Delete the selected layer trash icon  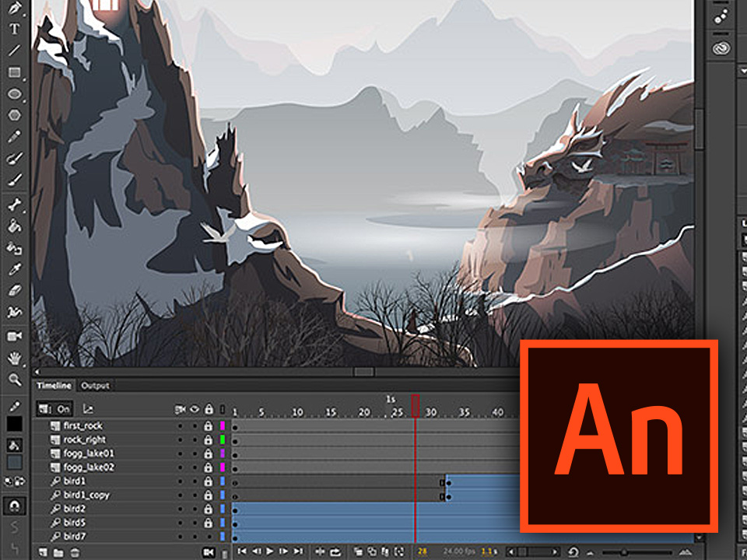click(75, 553)
